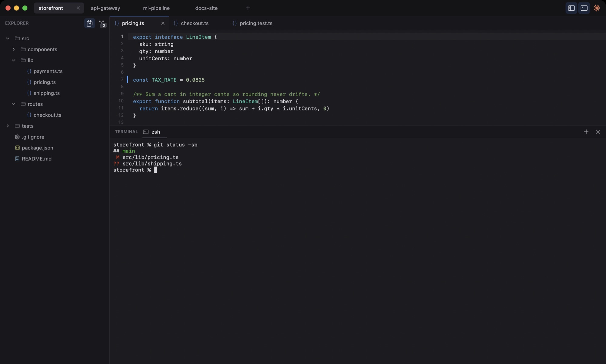Image resolution: width=606 pixels, height=364 pixels.
Task: Click braces icon on pricing.ts tab
Action: coord(117,23)
